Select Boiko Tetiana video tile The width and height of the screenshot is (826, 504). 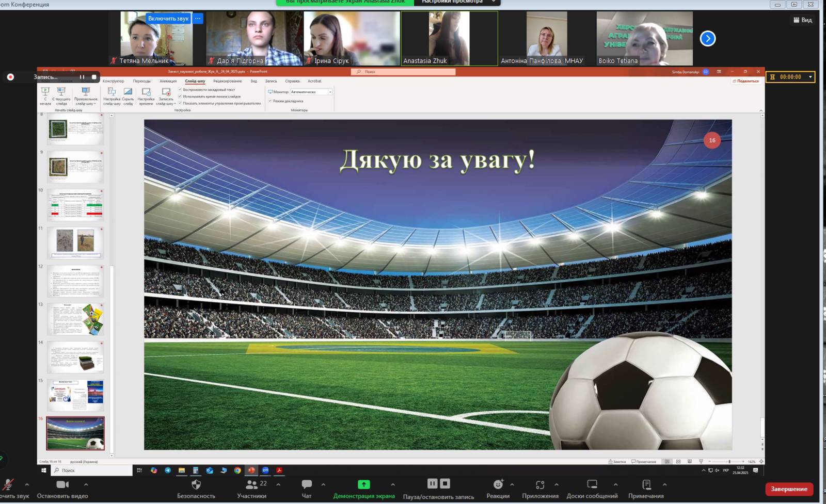[x=645, y=38]
